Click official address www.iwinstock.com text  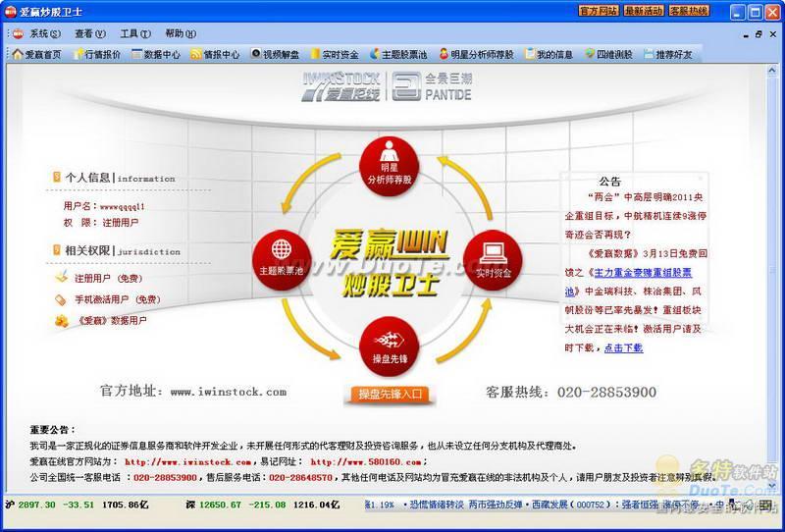(229, 392)
